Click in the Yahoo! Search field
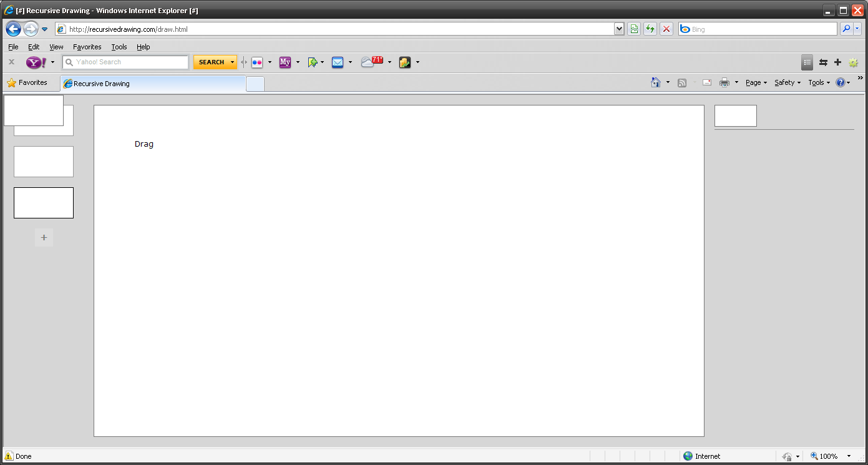The width and height of the screenshot is (868, 465). pos(125,62)
